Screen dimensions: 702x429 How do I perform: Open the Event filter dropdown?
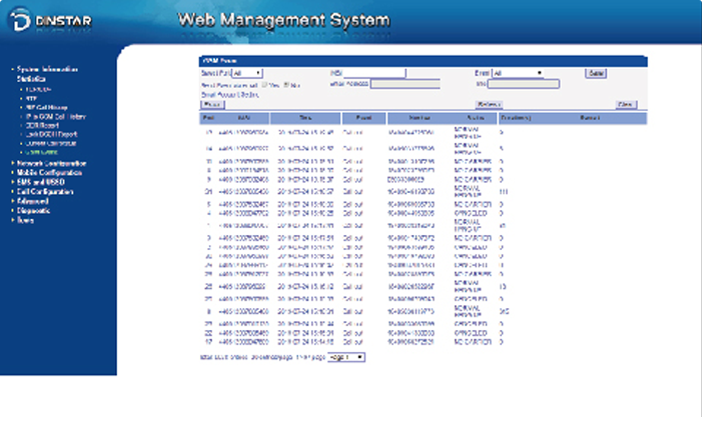click(518, 73)
